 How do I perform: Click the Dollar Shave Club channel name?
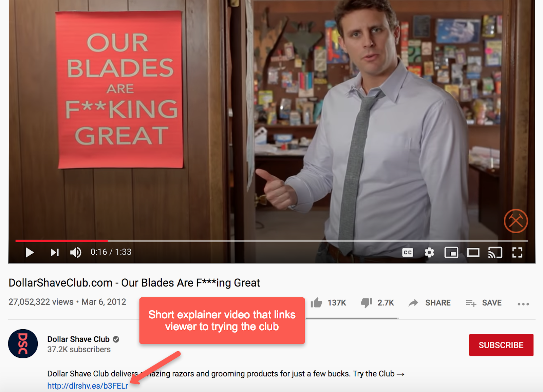tap(78, 339)
